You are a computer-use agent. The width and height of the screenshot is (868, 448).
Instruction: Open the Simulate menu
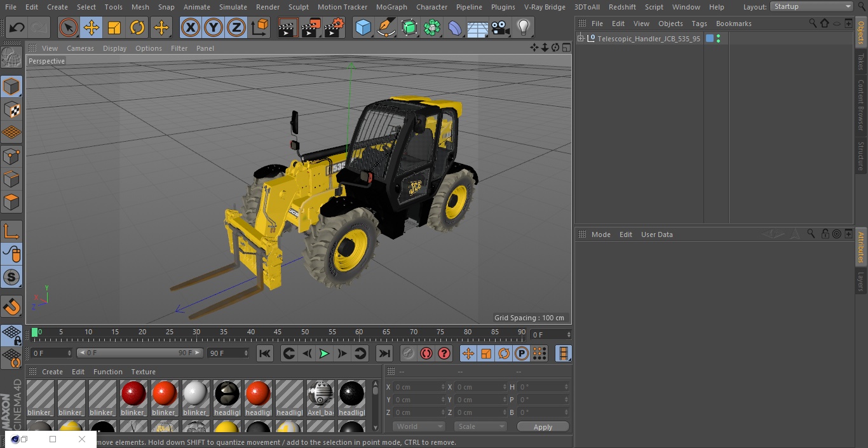tap(233, 7)
